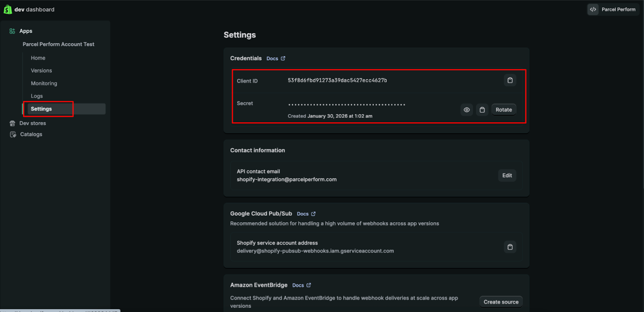The width and height of the screenshot is (644, 312).
Task: Copy the Secret to clipboard
Action: (482, 110)
